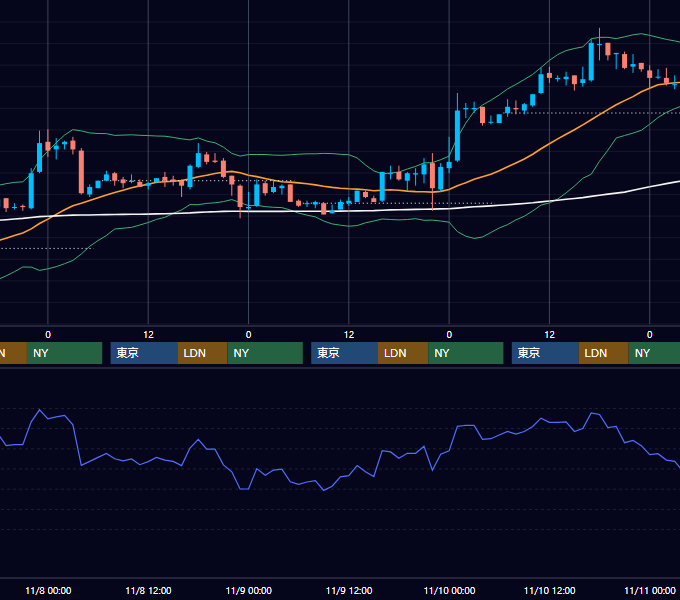Click the hour label 0 at 11/9 gridline
The width and height of the screenshot is (680, 600).
point(248,335)
